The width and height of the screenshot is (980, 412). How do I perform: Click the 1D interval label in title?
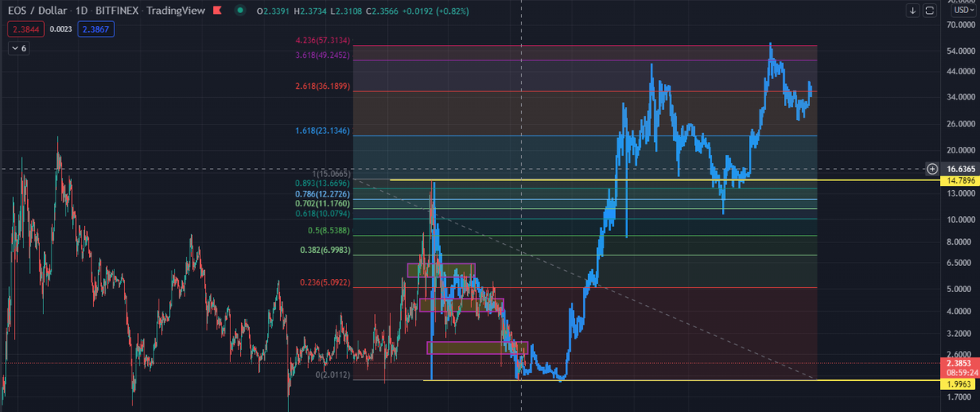click(82, 11)
